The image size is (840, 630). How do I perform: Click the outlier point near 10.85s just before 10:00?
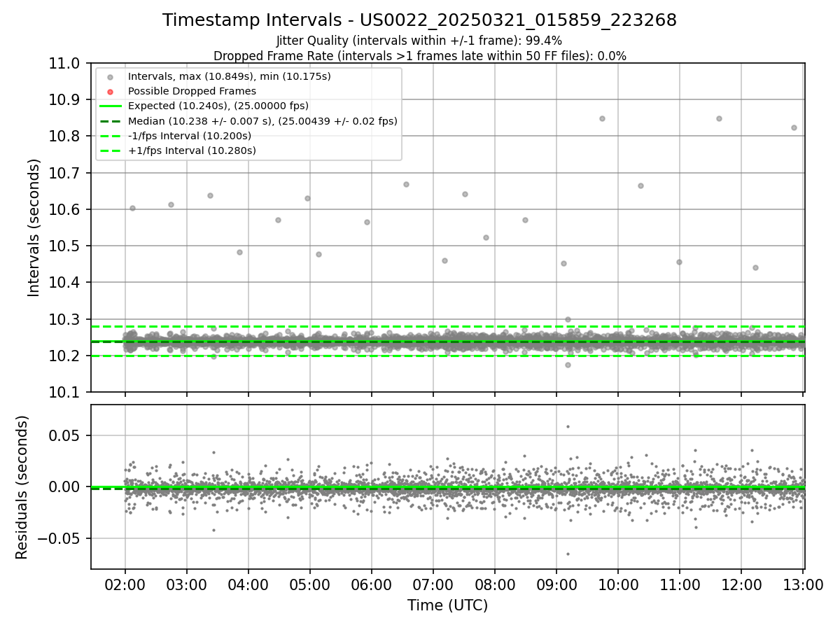pyautogui.click(x=602, y=118)
